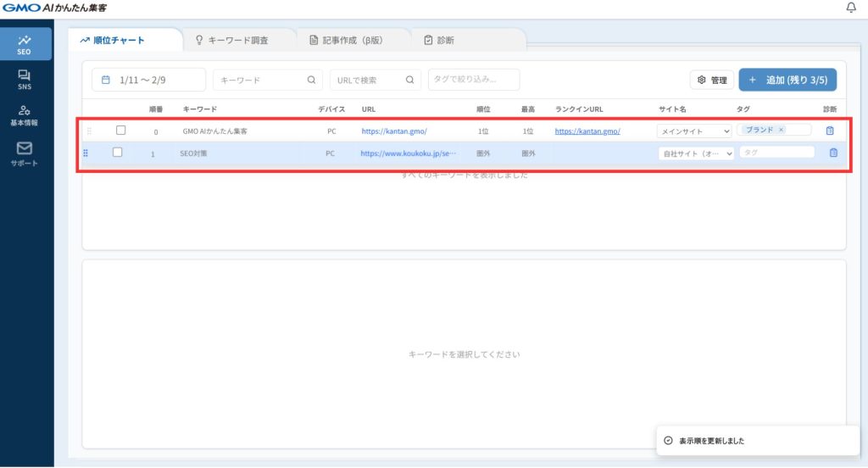Check the SEO対策 row checkbox

pos(118,153)
